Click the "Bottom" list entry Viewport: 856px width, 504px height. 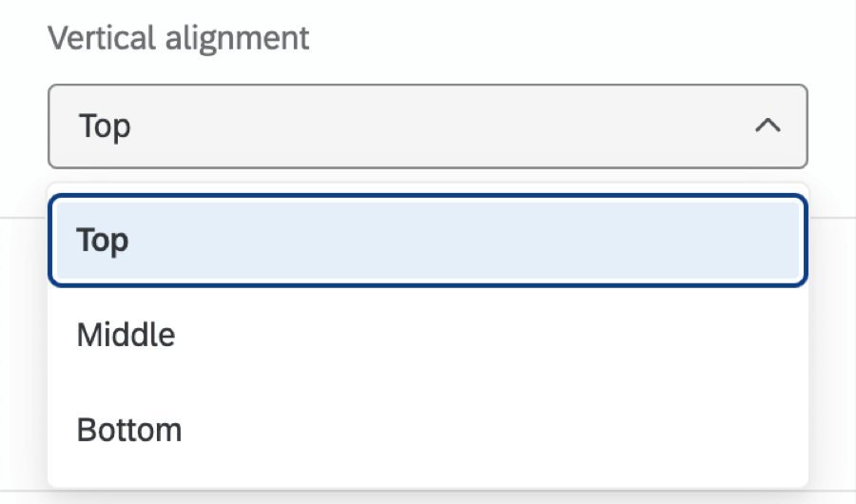click(x=129, y=430)
